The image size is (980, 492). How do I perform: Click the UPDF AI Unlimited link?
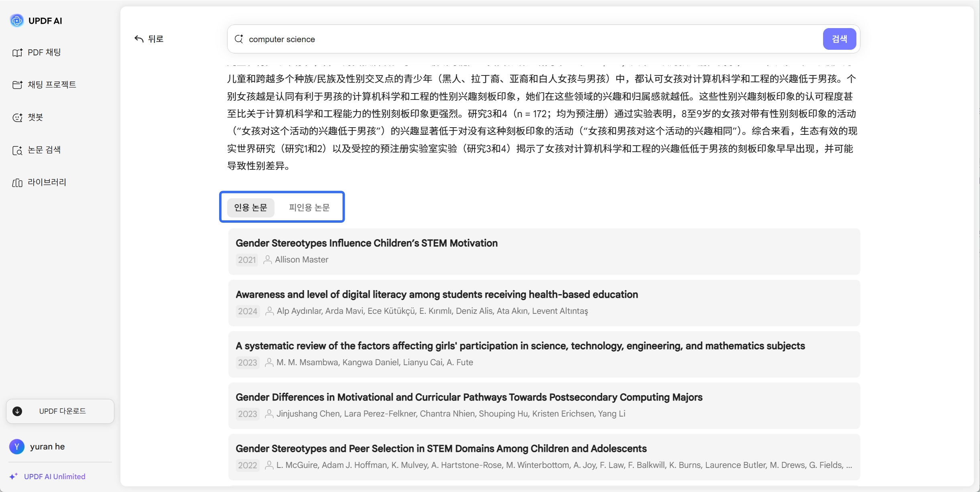pos(55,476)
